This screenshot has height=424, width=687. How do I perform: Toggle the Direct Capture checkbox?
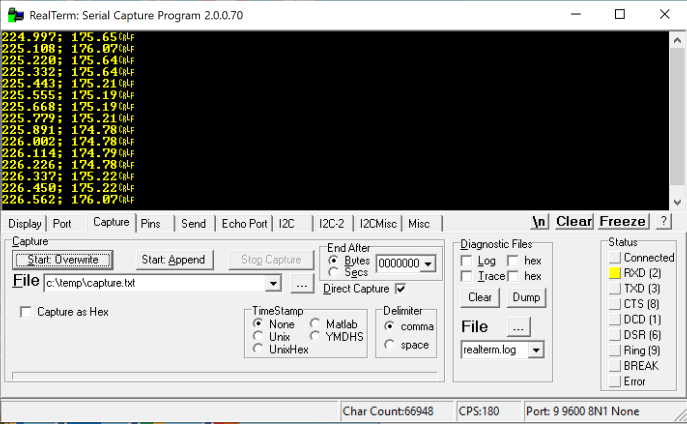(x=401, y=289)
